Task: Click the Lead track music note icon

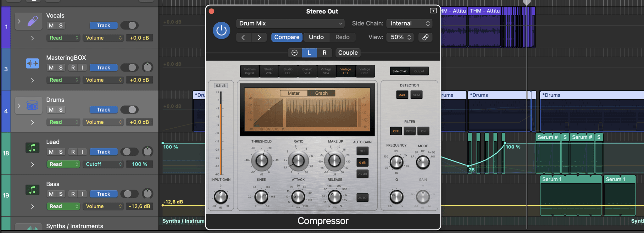Action: tap(32, 148)
